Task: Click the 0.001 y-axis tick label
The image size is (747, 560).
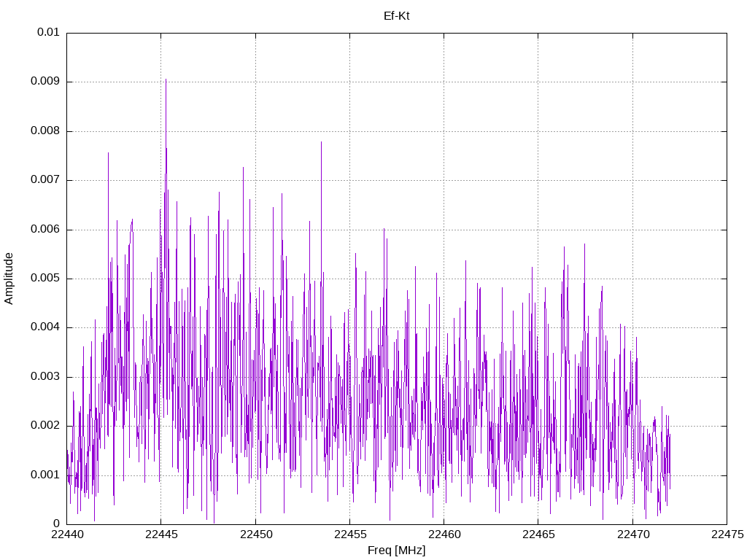Action: pos(46,475)
